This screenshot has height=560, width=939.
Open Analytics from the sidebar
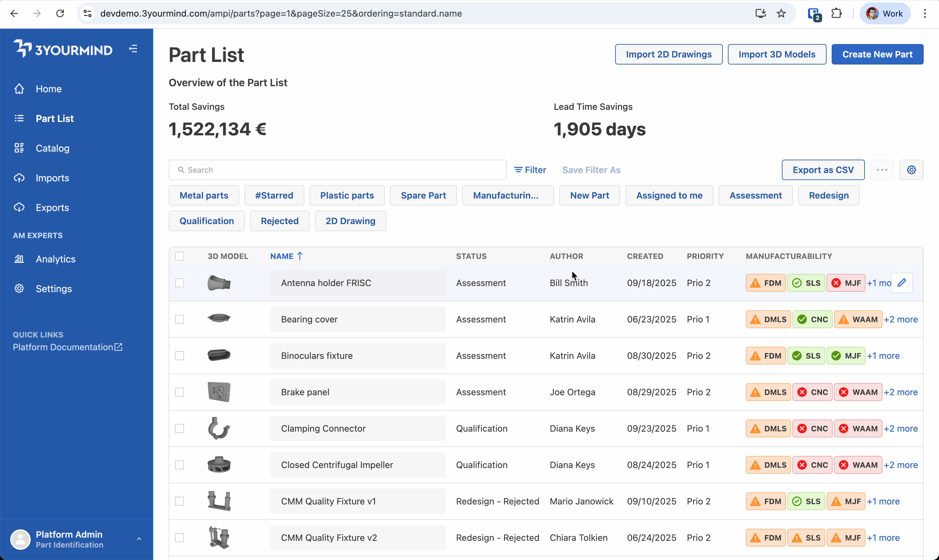[x=55, y=259]
